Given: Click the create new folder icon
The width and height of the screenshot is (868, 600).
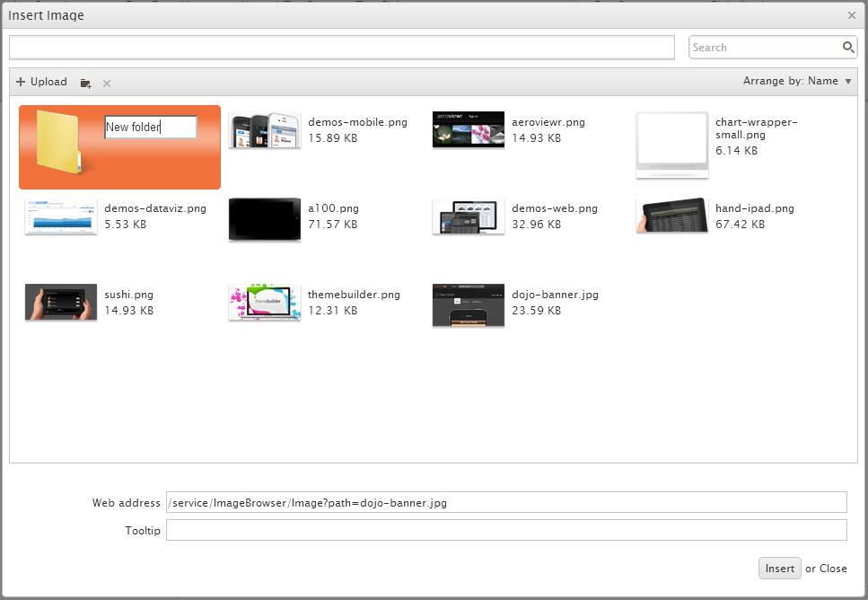Looking at the screenshot, I should click(85, 82).
